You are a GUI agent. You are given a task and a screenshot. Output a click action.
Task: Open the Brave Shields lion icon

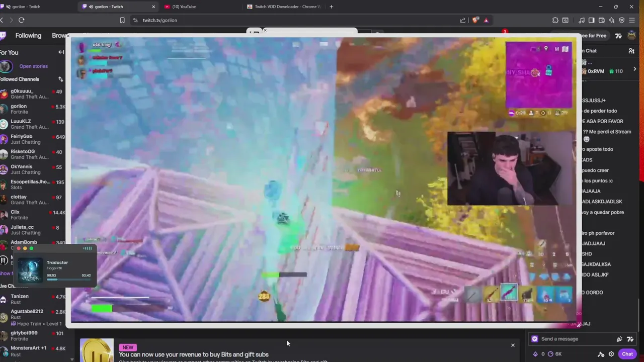coord(475,20)
